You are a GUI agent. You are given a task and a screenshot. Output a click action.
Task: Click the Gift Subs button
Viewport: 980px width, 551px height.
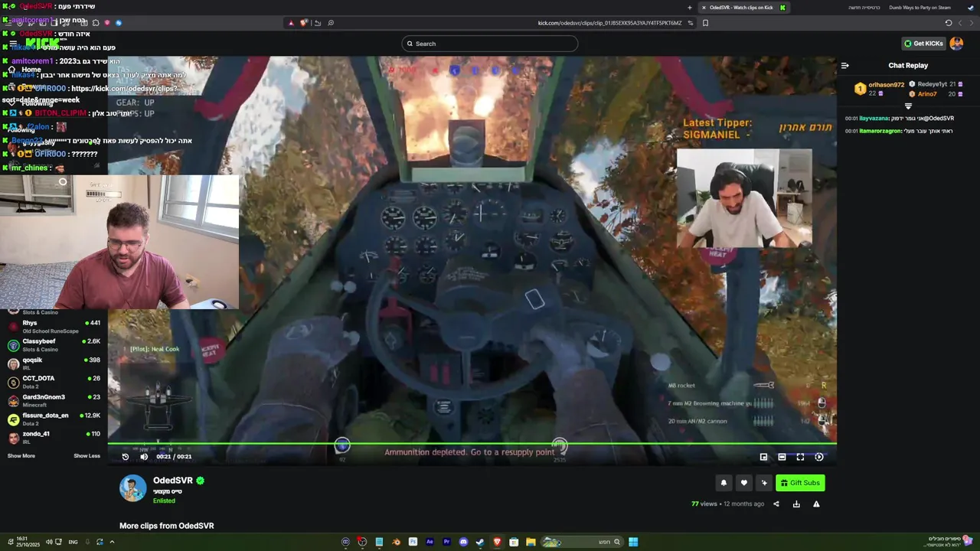tap(800, 483)
